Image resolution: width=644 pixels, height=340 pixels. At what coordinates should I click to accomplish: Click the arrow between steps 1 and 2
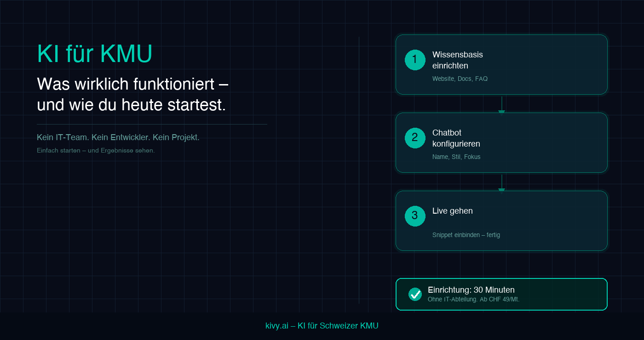tap(501, 104)
